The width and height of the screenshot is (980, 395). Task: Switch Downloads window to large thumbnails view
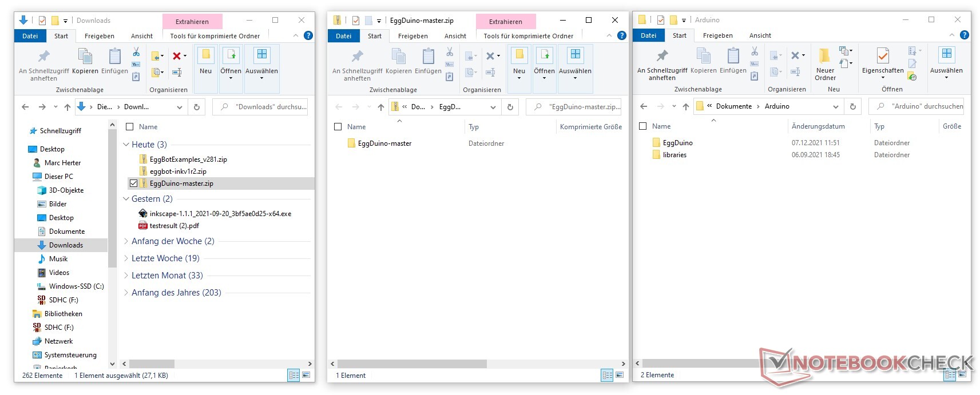pos(307,376)
